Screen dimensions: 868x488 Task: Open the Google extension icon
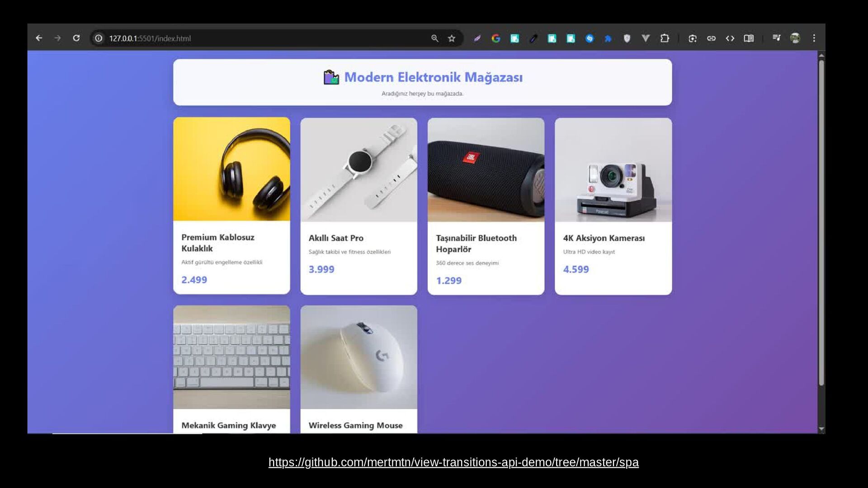496,38
